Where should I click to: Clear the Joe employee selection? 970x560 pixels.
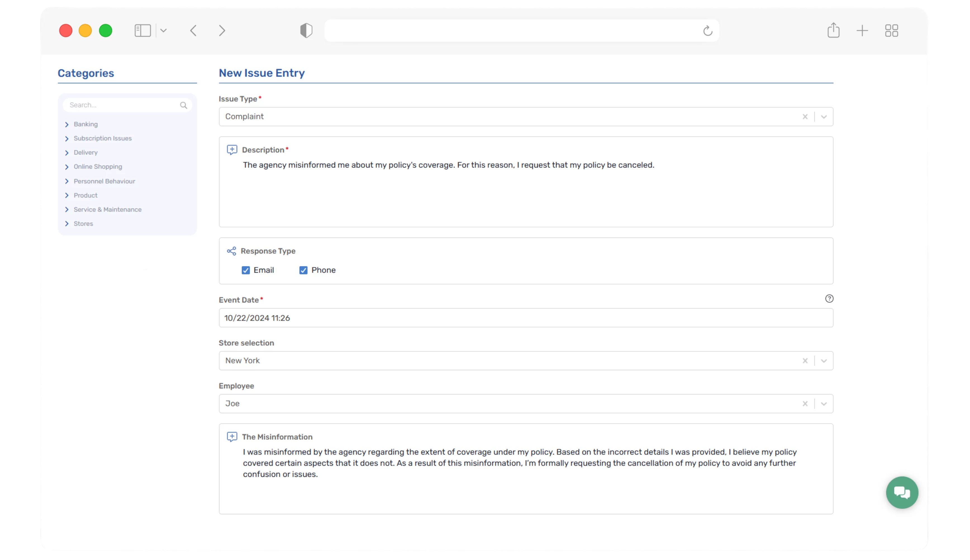click(805, 404)
